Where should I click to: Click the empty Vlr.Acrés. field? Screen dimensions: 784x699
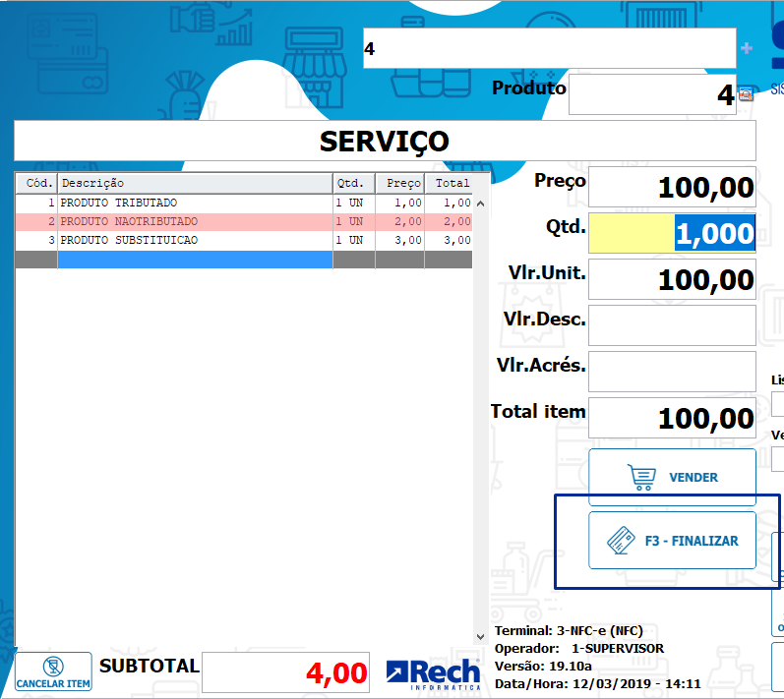672,372
